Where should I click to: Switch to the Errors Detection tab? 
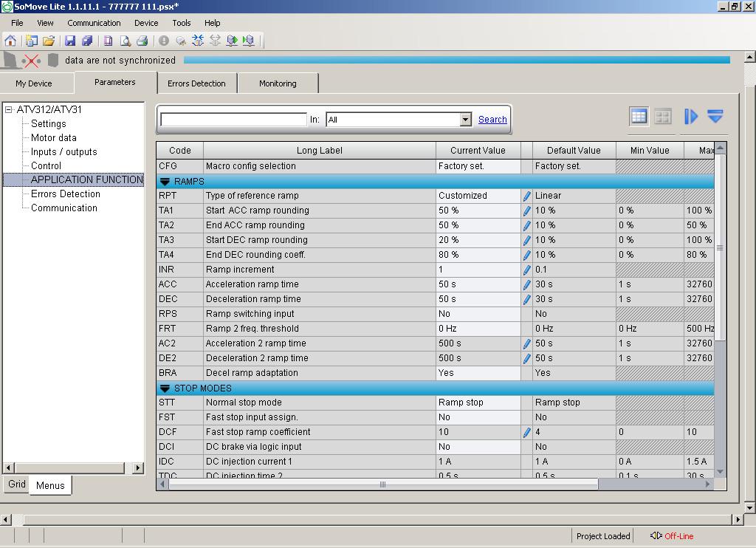(x=196, y=83)
